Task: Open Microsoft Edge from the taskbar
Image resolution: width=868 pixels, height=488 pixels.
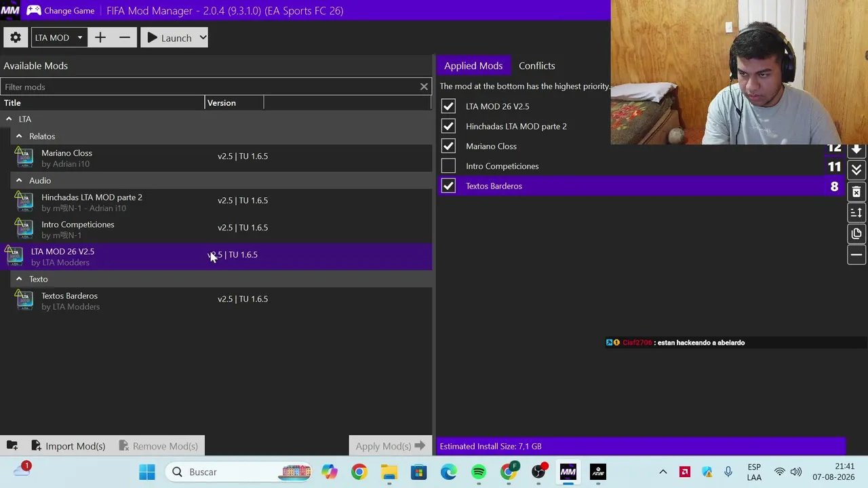Action: tap(448, 472)
